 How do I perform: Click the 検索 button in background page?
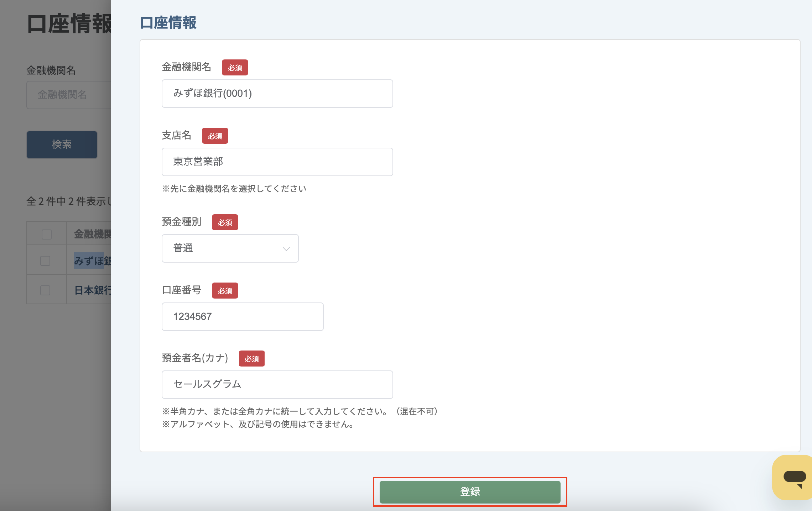[x=62, y=144]
